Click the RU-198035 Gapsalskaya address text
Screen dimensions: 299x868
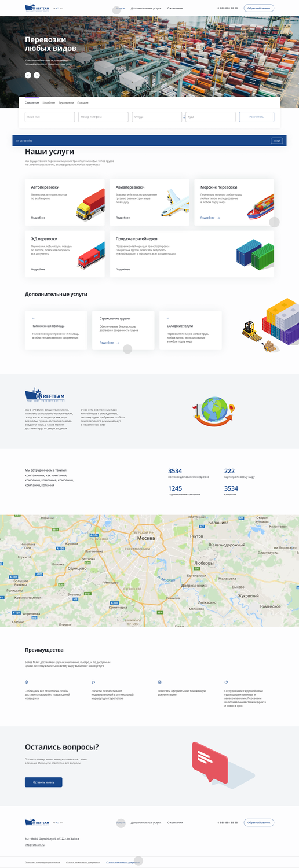52,838
